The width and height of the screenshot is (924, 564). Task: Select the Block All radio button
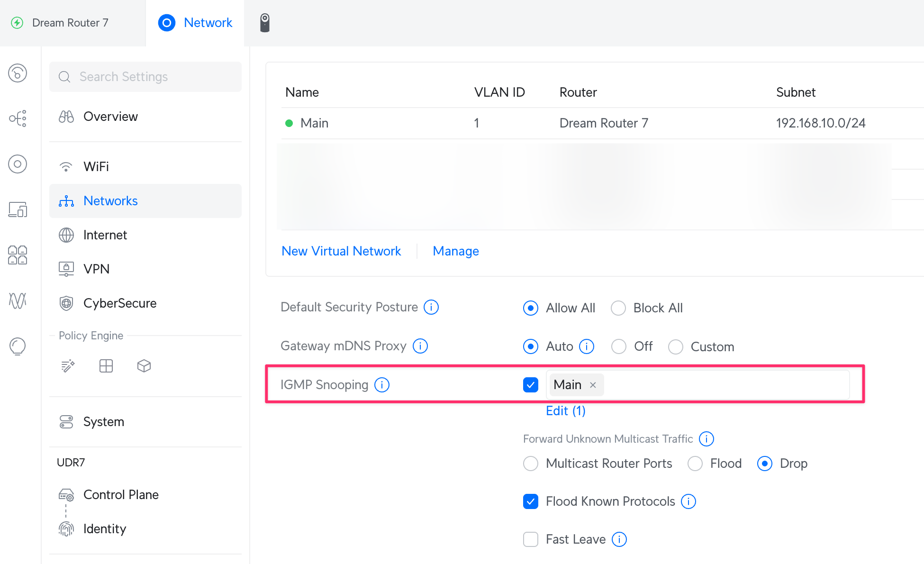[x=618, y=308]
